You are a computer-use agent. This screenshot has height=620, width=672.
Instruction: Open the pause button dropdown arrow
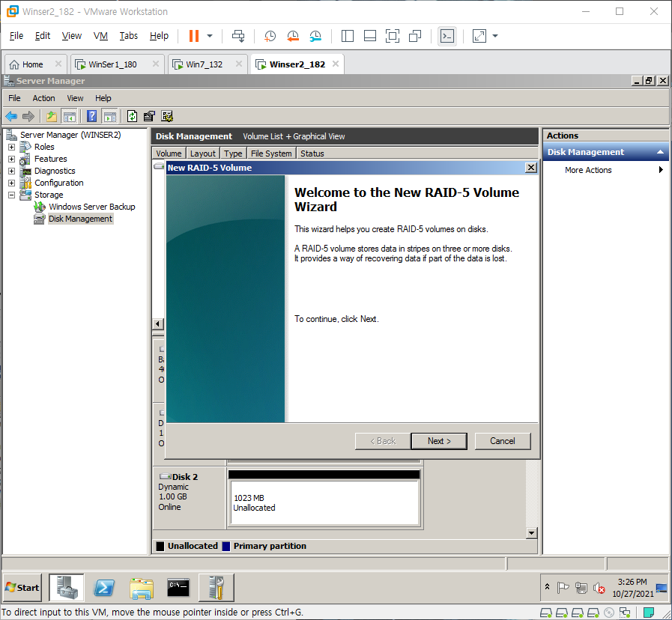[x=210, y=36]
